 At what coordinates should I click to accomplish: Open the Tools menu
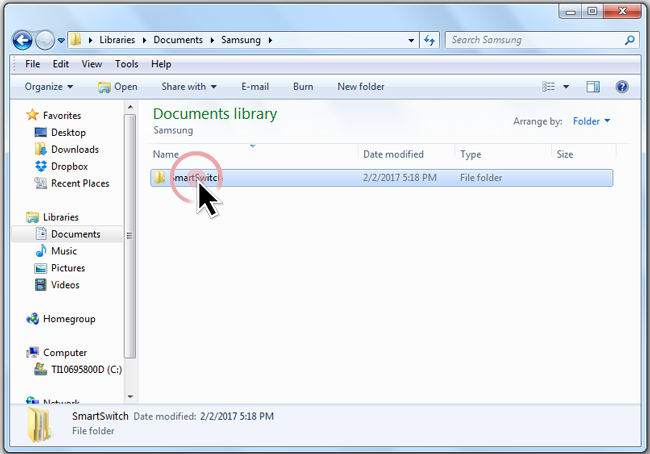(126, 64)
